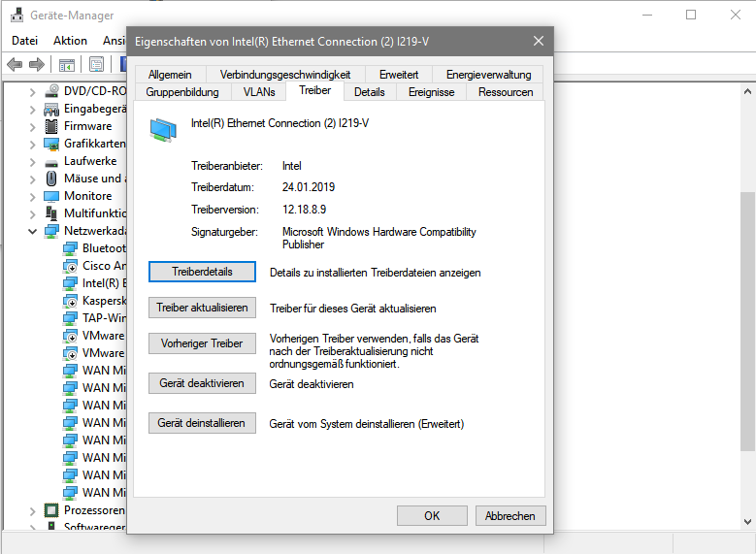
Task: Click the Geräte-Manager title bar icon
Action: coord(16,15)
